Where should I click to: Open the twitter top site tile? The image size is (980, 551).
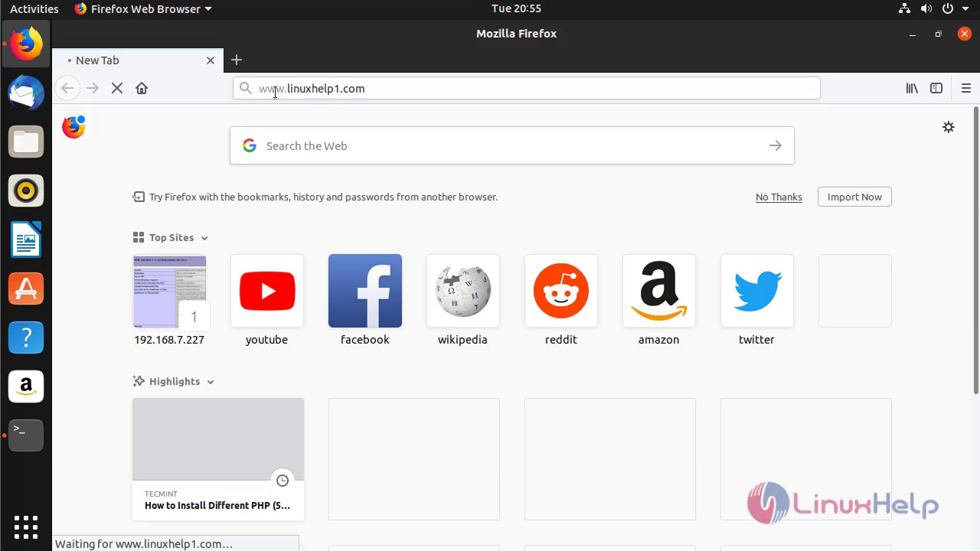[757, 300]
